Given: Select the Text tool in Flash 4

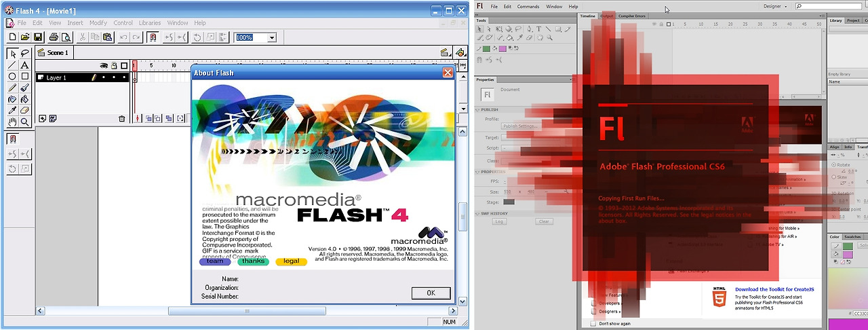Looking at the screenshot, I should click(x=25, y=65).
